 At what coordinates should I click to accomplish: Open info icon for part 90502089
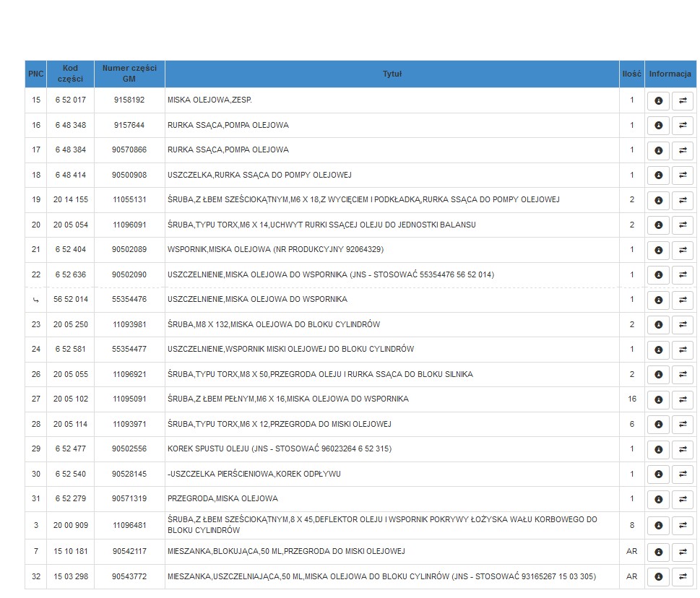pyautogui.click(x=658, y=250)
